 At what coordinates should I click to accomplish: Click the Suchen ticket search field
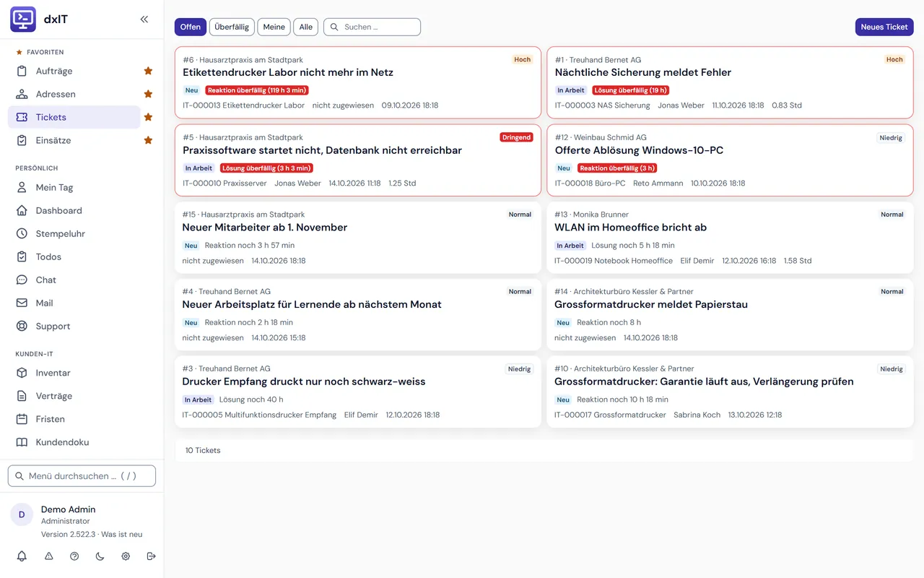372,27
